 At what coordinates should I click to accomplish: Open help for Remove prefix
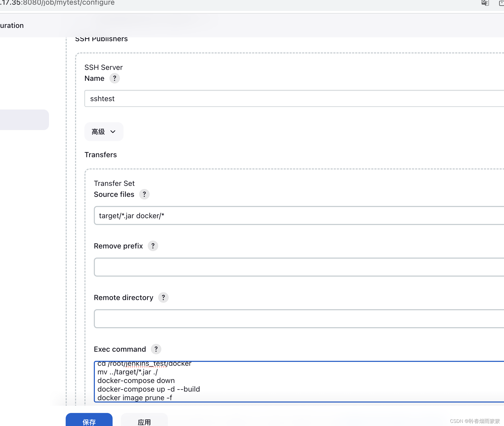[153, 246]
